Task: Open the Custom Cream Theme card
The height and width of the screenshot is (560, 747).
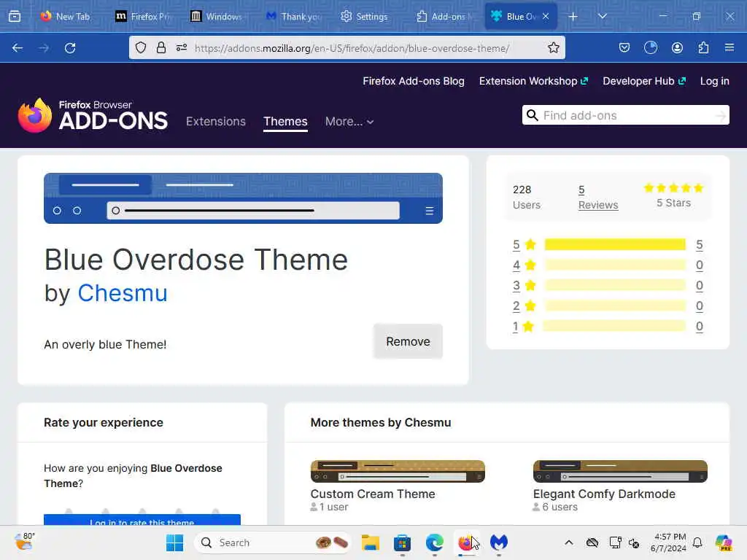Action: 398,486
